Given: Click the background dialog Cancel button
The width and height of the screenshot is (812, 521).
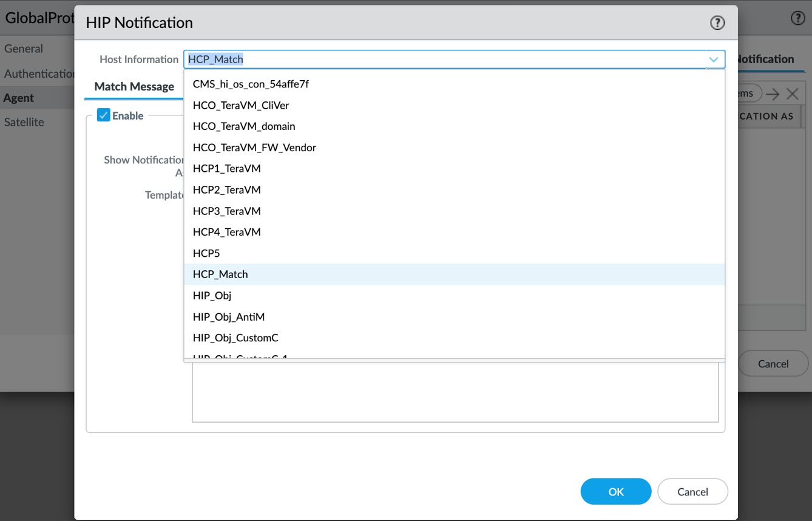Looking at the screenshot, I should click(773, 364).
